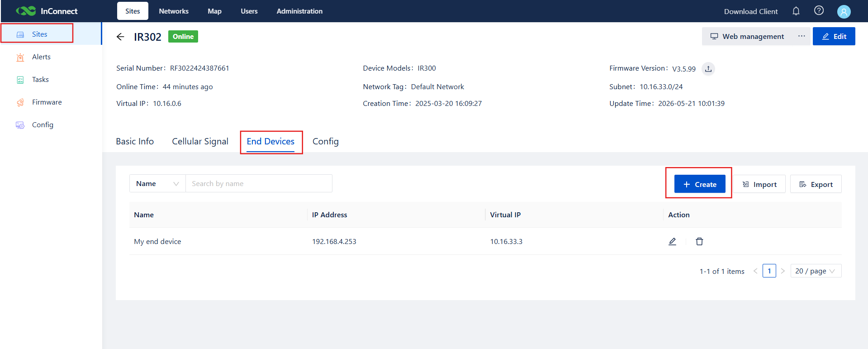Viewport: 868px width, 349px height.
Task: Click the Export button
Action: [816, 184]
